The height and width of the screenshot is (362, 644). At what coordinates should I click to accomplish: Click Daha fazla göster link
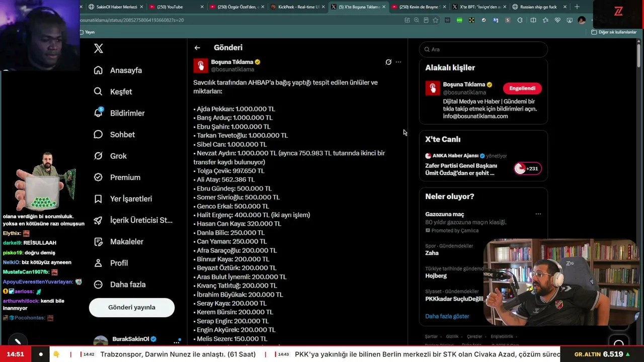(x=447, y=316)
